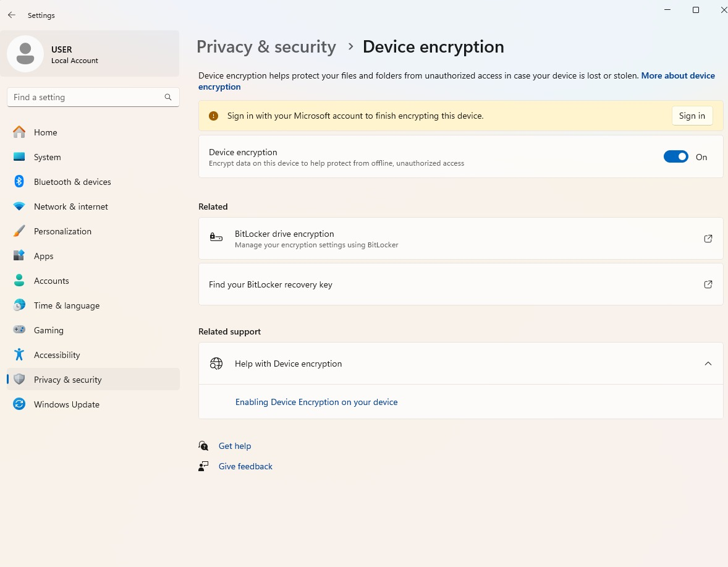Click the Sign in button
Image resolution: width=728 pixels, height=567 pixels.
tap(692, 116)
